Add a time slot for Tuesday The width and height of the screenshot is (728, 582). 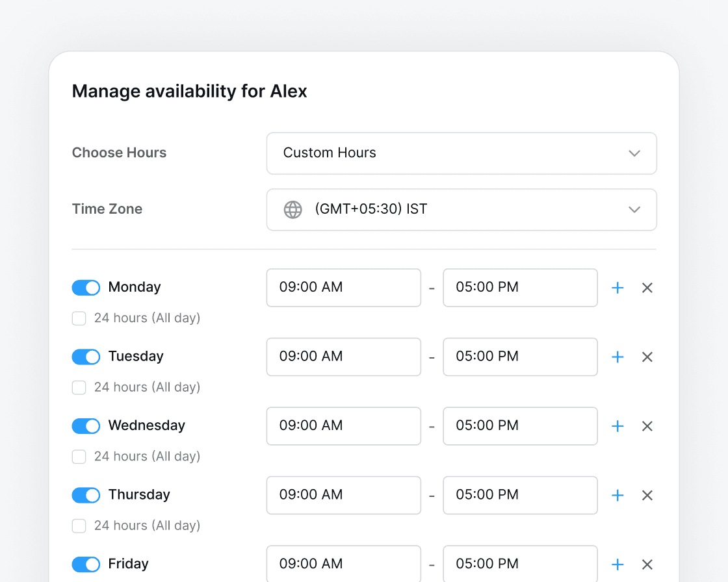[617, 357]
